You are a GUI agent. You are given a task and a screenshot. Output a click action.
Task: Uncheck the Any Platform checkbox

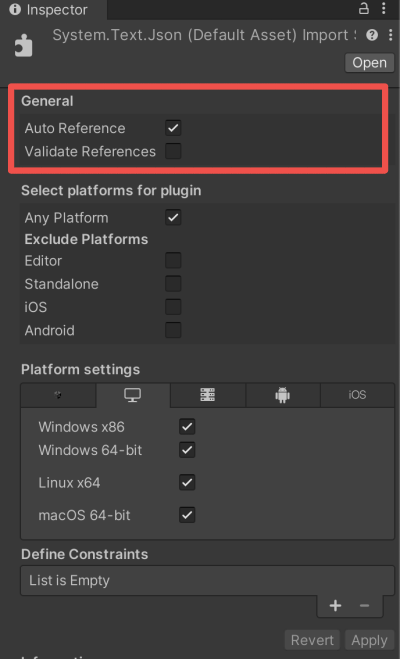(x=173, y=218)
